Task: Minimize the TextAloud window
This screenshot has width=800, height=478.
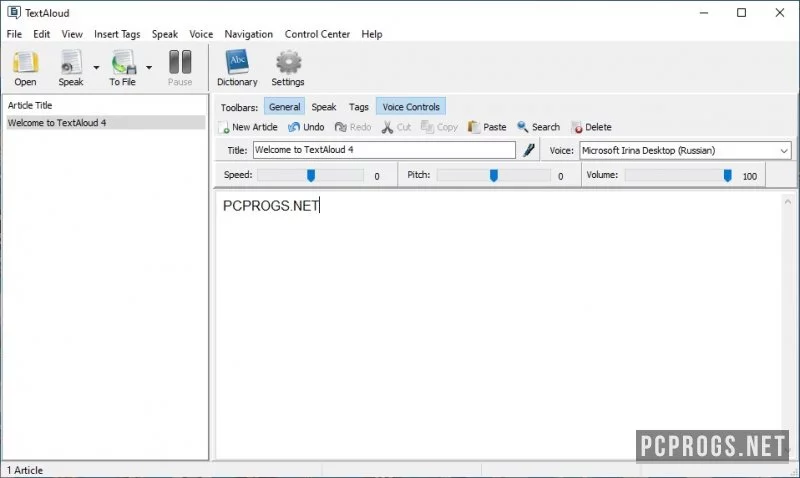Action: click(704, 12)
